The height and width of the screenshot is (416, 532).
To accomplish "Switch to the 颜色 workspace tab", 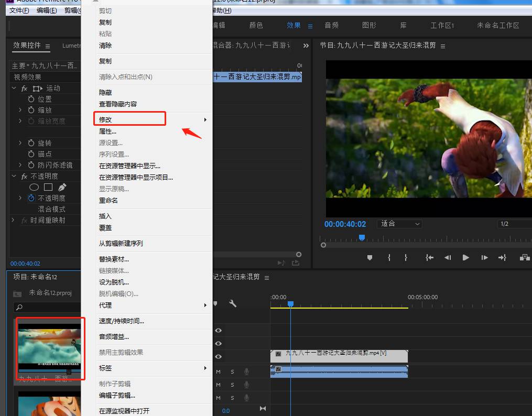I will (256, 25).
